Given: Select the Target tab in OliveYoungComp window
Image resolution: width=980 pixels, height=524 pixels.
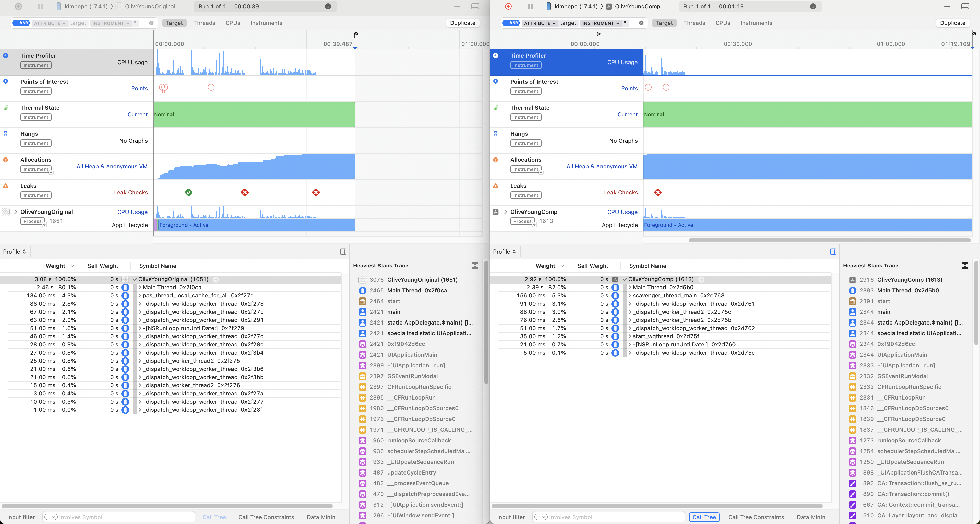Looking at the screenshot, I should pyautogui.click(x=664, y=23).
